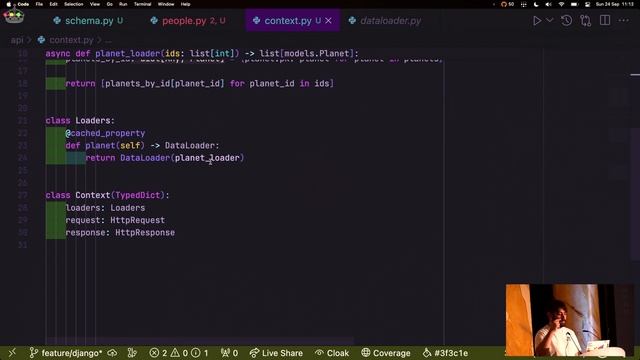Image resolution: width=640 pixels, height=360 pixels.
Task: Switch to the dataloader.py tab
Action: [x=385, y=21]
